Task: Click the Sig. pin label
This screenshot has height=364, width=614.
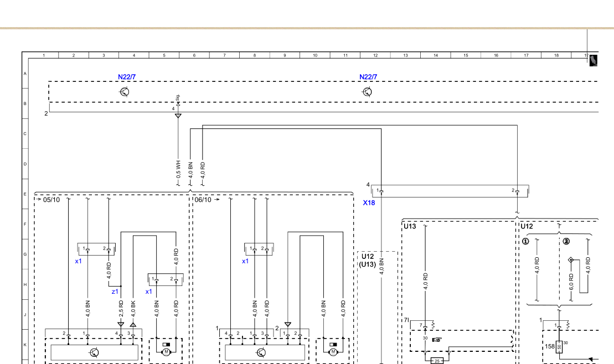Action: pos(178,98)
